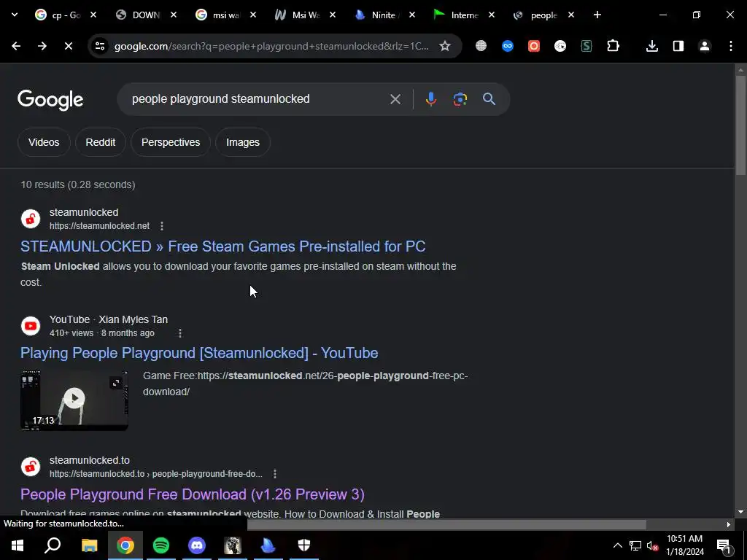Open File Explorer from the taskbar
The height and width of the screenshot is (560, 747).
coord(89,545)
